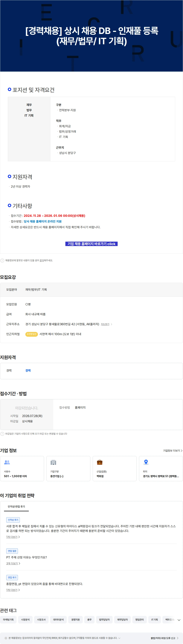
Task: Click the 회사 내규에 따름 salary text
Action: [35, 314]
